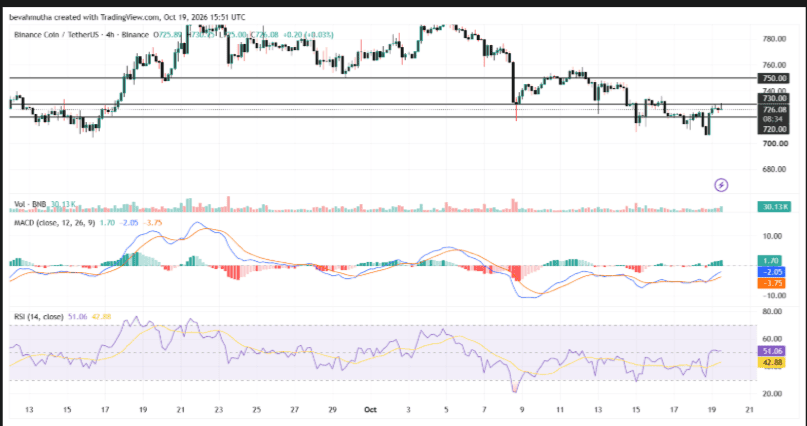This screenshot has width=807, height=426.
Task: Click the 9 date label on time axis
Action: [522, 410]
